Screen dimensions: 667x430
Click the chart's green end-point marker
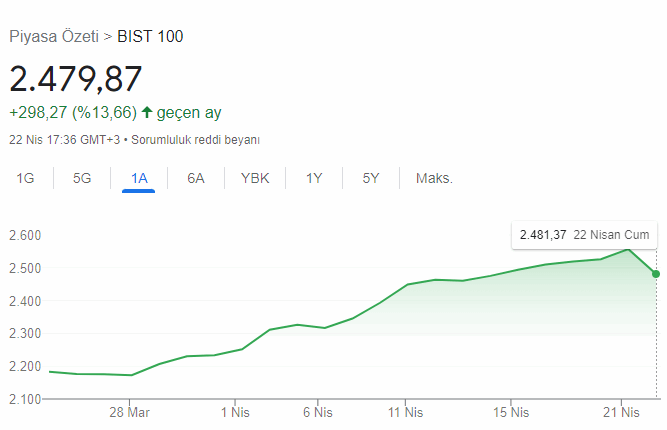tap(656, 274)
